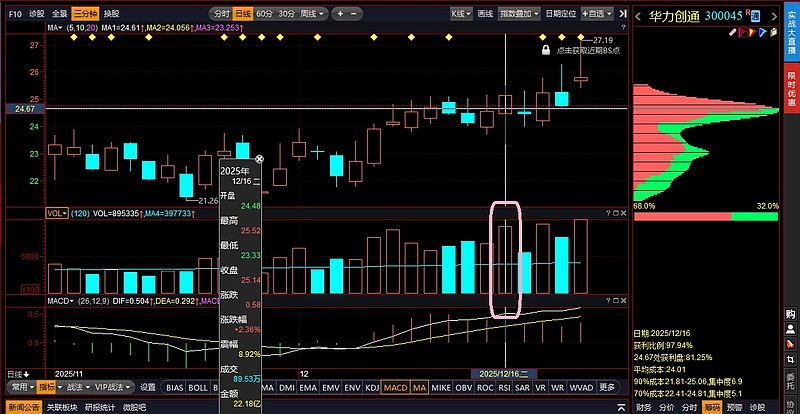This screenshot has width=800, height=414.
Task: Open the +自选 watchlist dropdown
Action: 597,14
